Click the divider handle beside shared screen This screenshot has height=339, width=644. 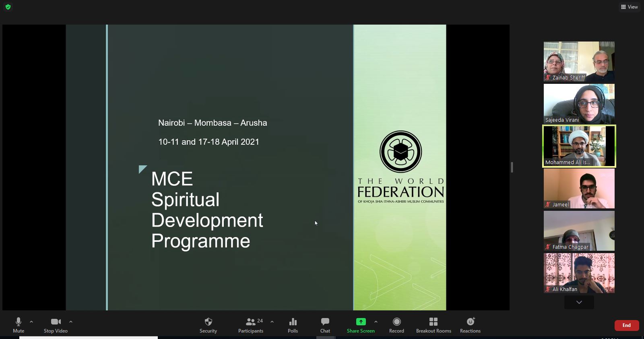tap(512, 167)
